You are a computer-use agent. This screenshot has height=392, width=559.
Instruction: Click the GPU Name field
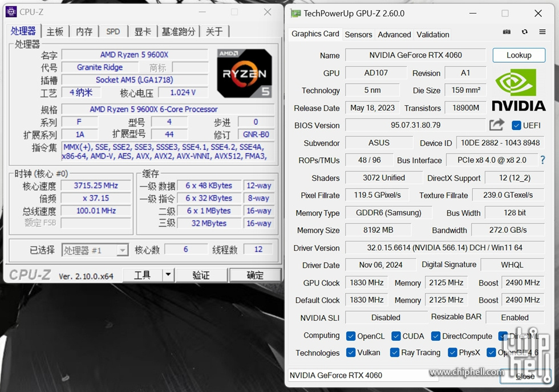click(415, 55)
